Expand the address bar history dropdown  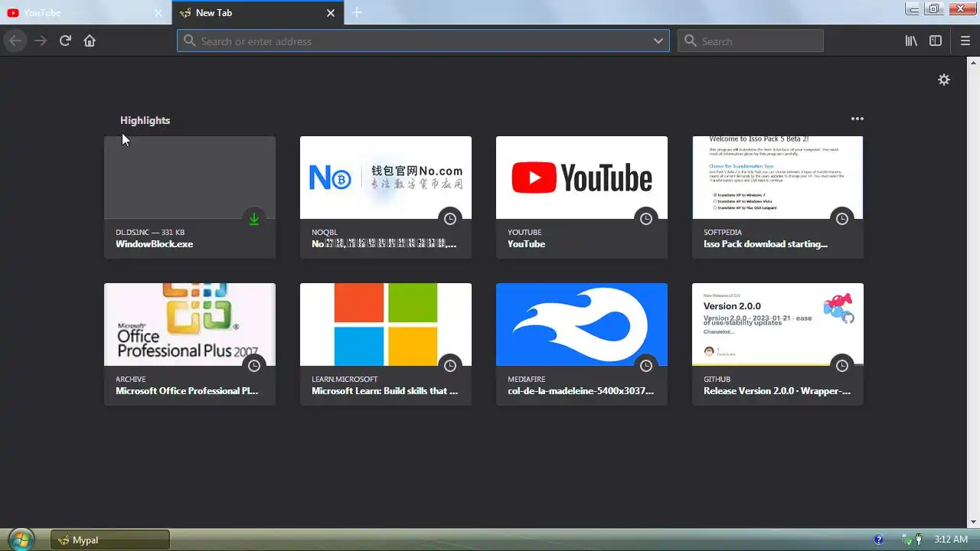pos(658,41)
